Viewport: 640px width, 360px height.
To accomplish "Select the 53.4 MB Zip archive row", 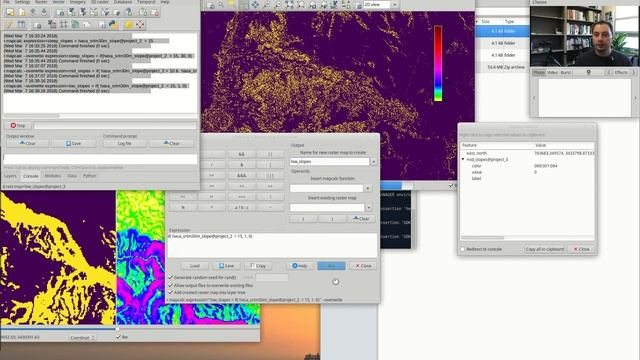I will [502, 67].
